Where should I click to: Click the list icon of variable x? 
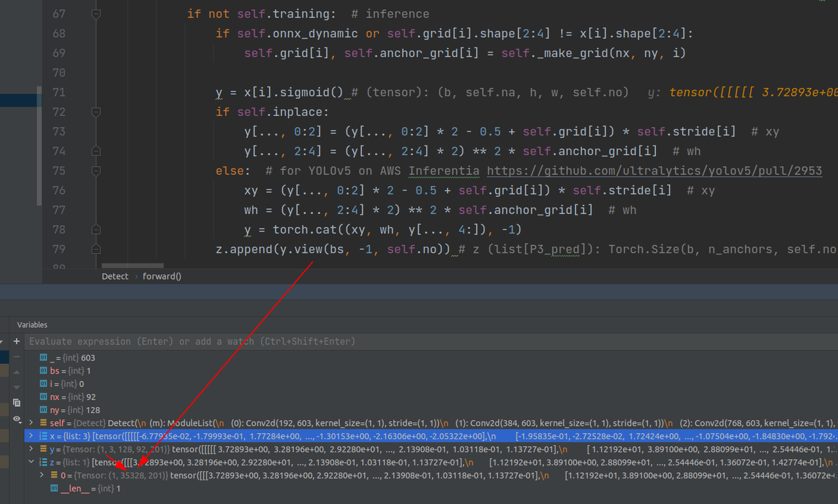point(44,436)
